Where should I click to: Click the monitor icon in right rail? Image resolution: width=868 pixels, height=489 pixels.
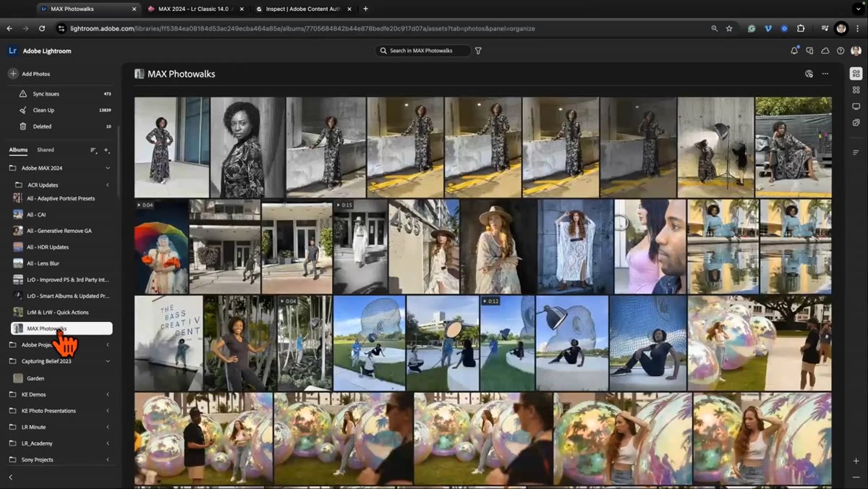tap(856, 106)
